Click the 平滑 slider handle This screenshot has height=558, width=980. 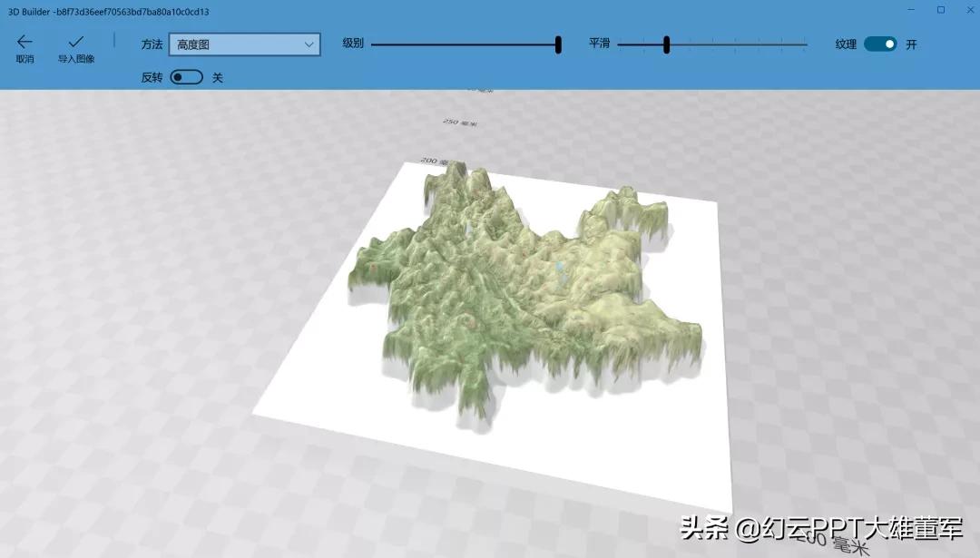(667, 43)
